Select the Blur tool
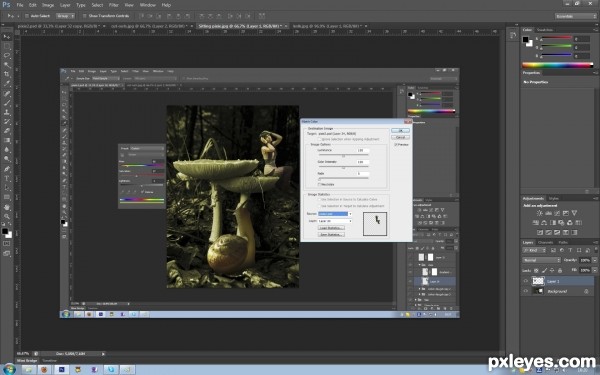600x375 pixels. [x=7, y=150]
